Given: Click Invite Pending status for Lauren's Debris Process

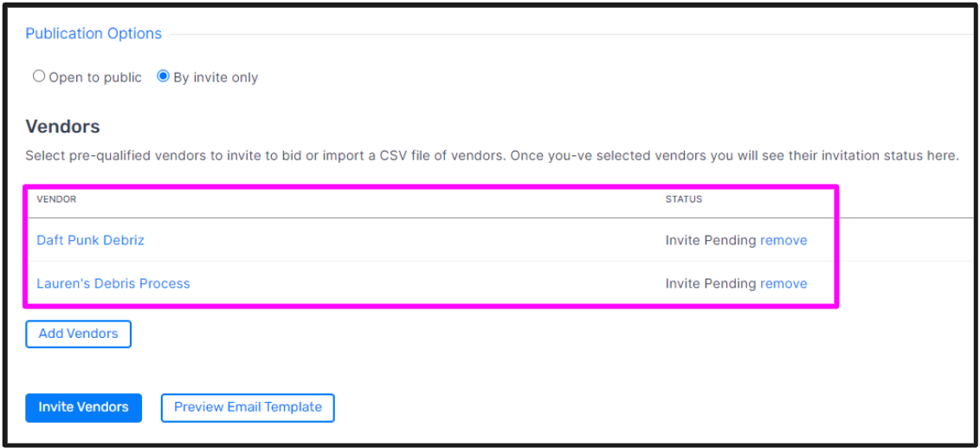Looking at the screenshot, I should point(711,283).
